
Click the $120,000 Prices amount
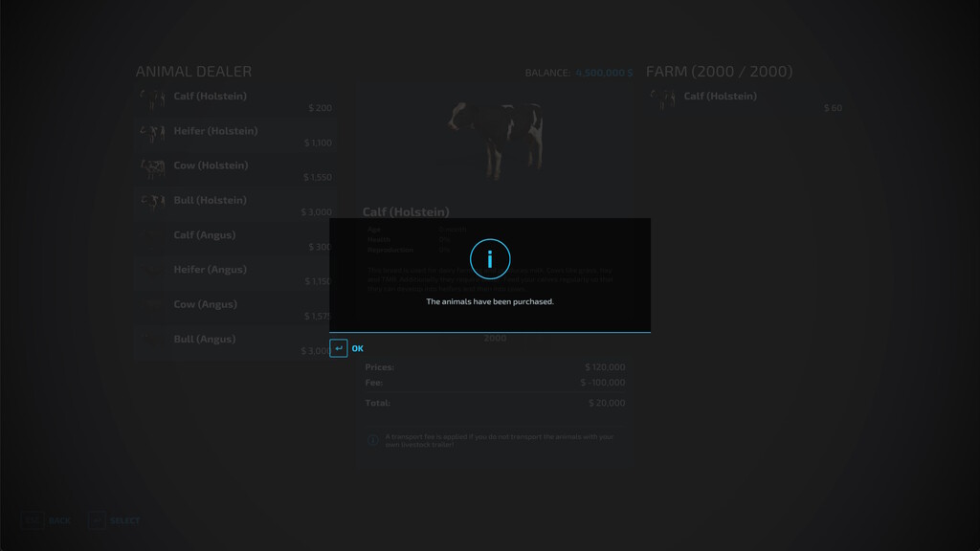[x=605, y=367]
